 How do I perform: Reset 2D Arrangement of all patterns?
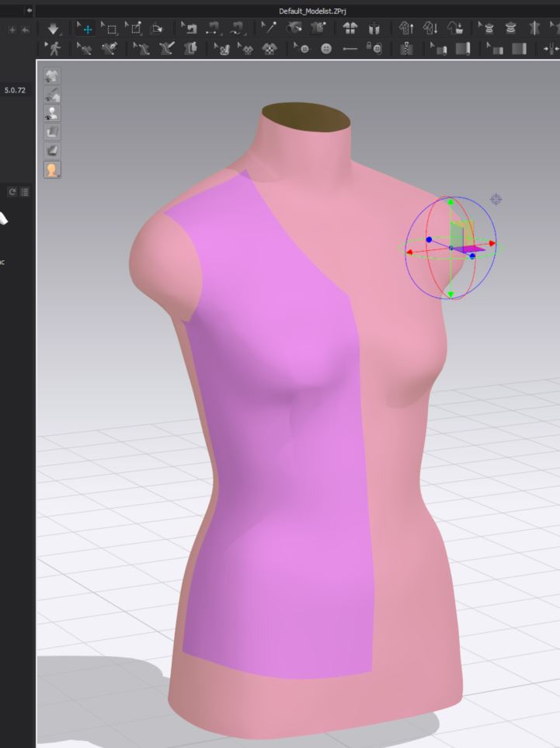[350, 29]
